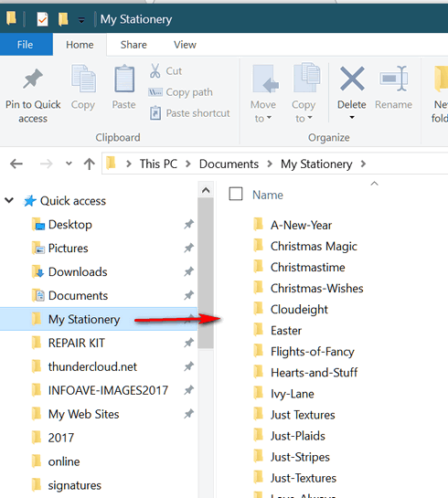
Task: Select Downloads in Quick access
Action: click(x=78, y=272)
